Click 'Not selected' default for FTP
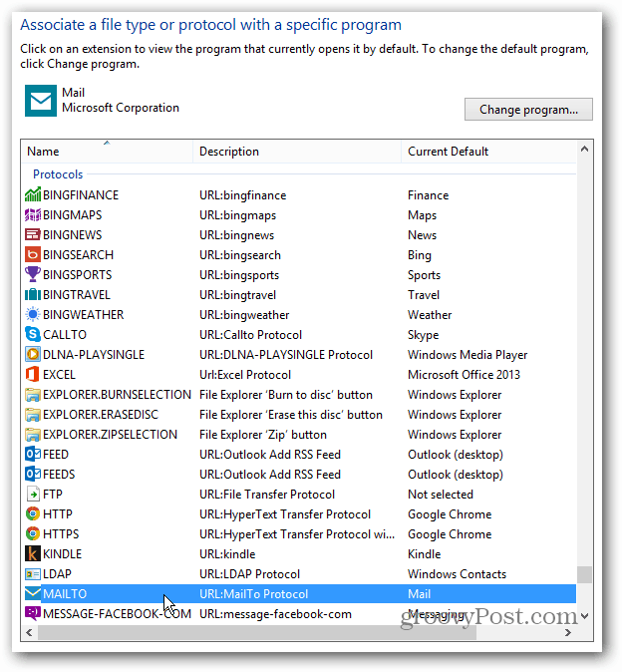The width and height of the screenshot is (622, 672). [441, 495]
